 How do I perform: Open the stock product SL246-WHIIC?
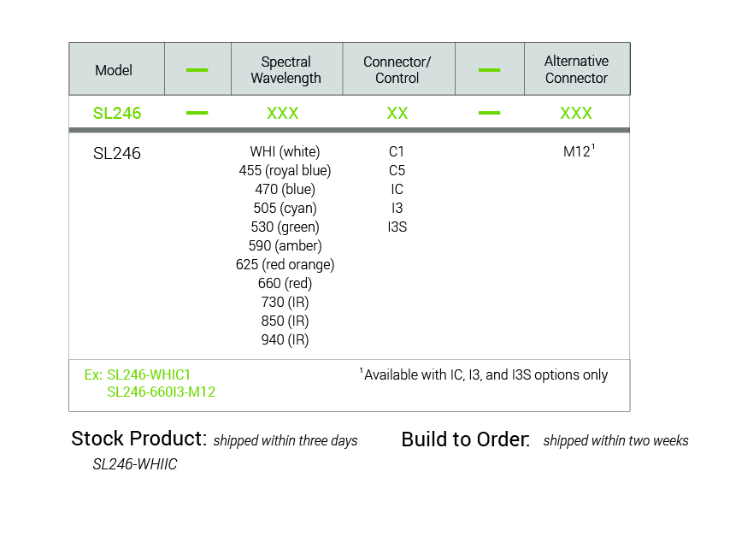[135, 465]
